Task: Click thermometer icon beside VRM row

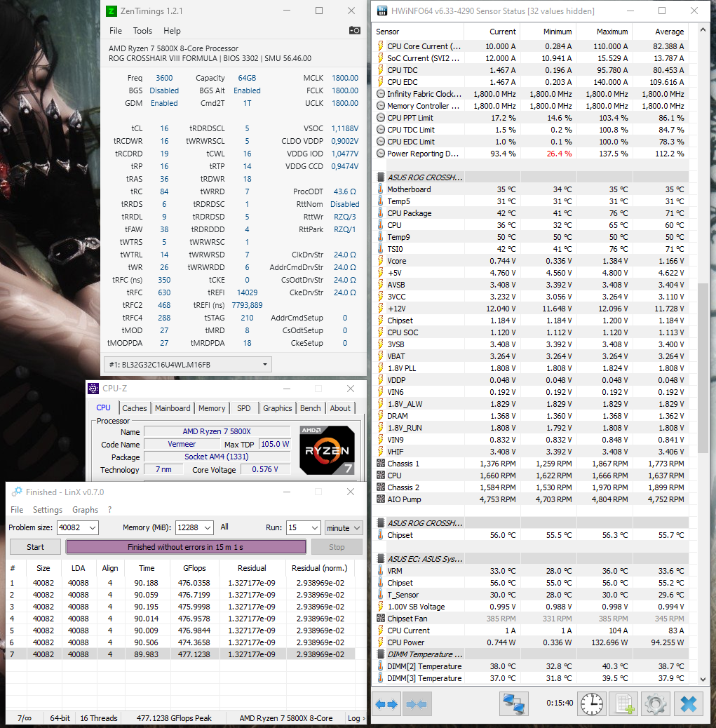Action: point(380,571)
